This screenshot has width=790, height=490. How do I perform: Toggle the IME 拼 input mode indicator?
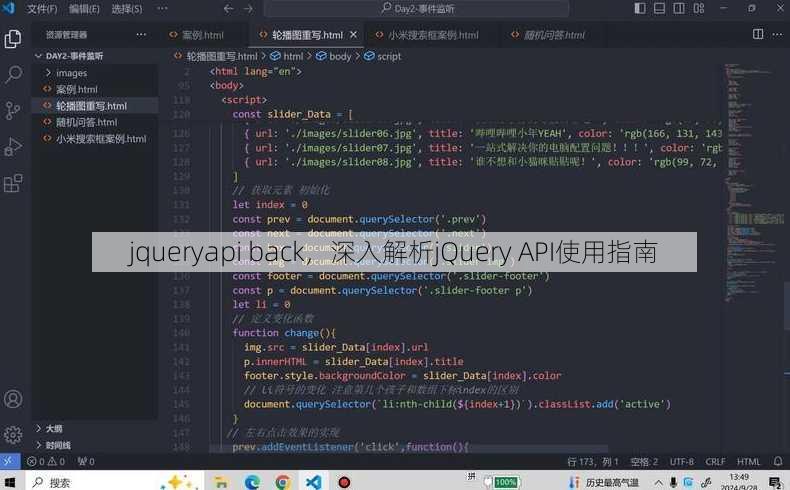[472, 476]
